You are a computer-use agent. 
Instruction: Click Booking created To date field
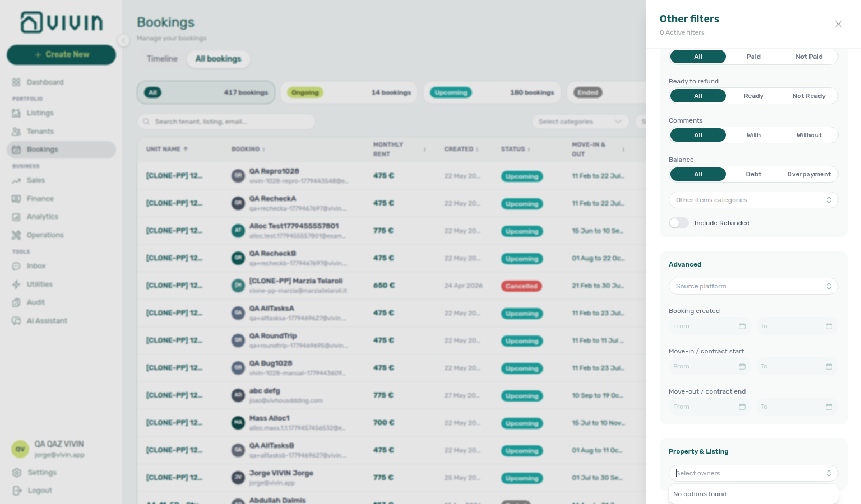click(x=797, y=326)
